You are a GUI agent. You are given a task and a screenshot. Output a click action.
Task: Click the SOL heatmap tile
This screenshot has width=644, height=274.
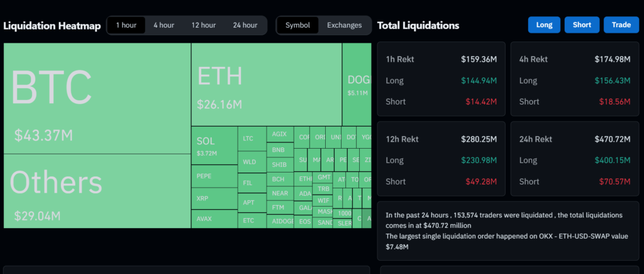214,146
